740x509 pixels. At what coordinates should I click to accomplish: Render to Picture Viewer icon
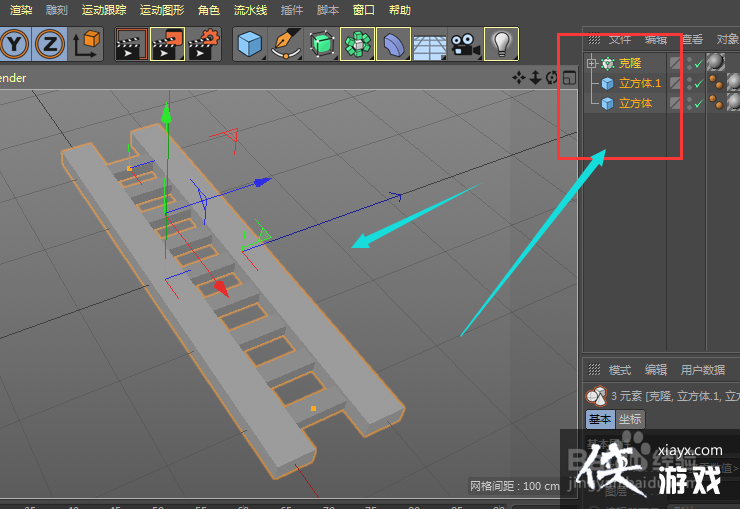point(167,44)
